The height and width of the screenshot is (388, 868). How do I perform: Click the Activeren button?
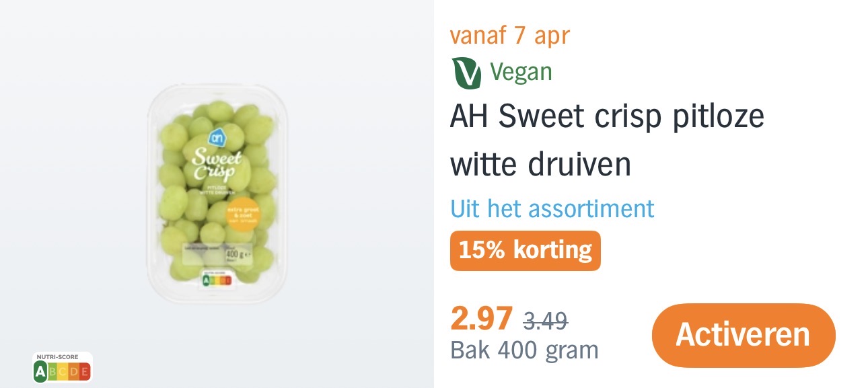point(743,335)
